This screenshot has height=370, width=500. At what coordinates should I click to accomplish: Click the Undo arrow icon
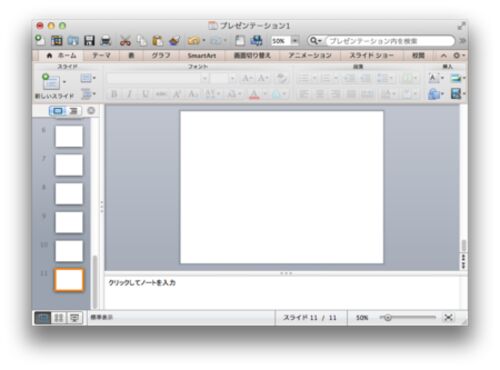[194, 41]
